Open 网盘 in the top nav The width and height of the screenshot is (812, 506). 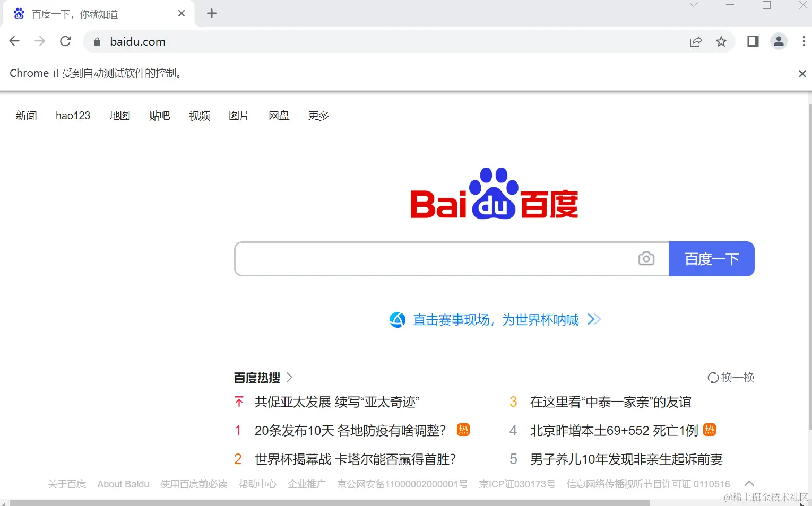(x=279, y=116)
